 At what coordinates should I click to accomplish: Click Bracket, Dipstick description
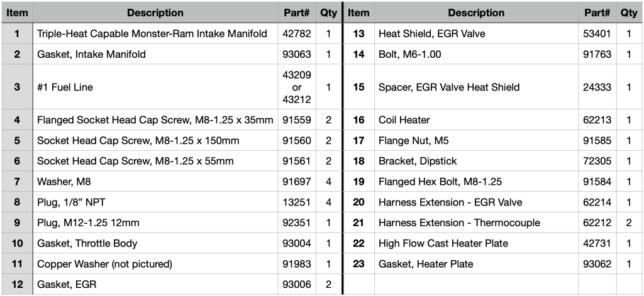coord(476,161)
